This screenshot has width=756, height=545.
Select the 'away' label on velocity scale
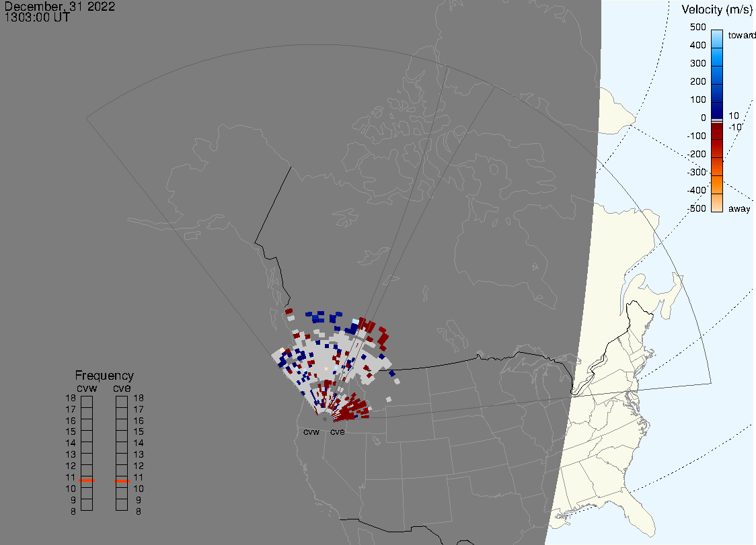739,208
